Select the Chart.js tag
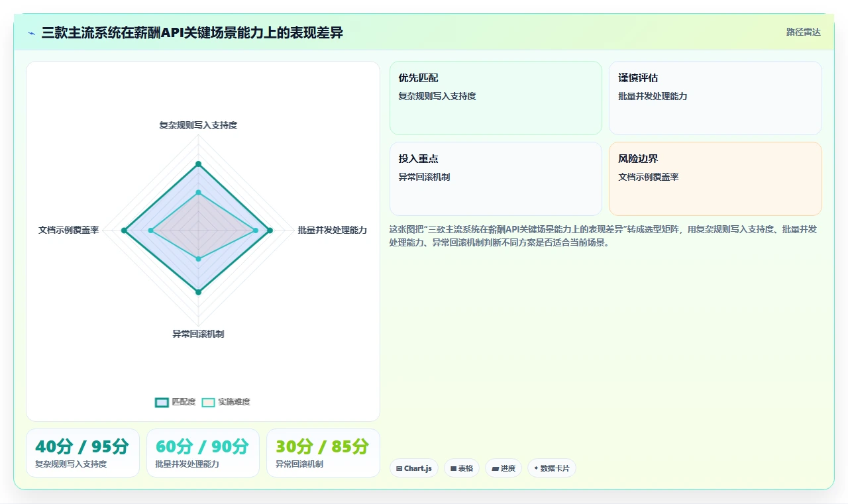 point(414,468)
